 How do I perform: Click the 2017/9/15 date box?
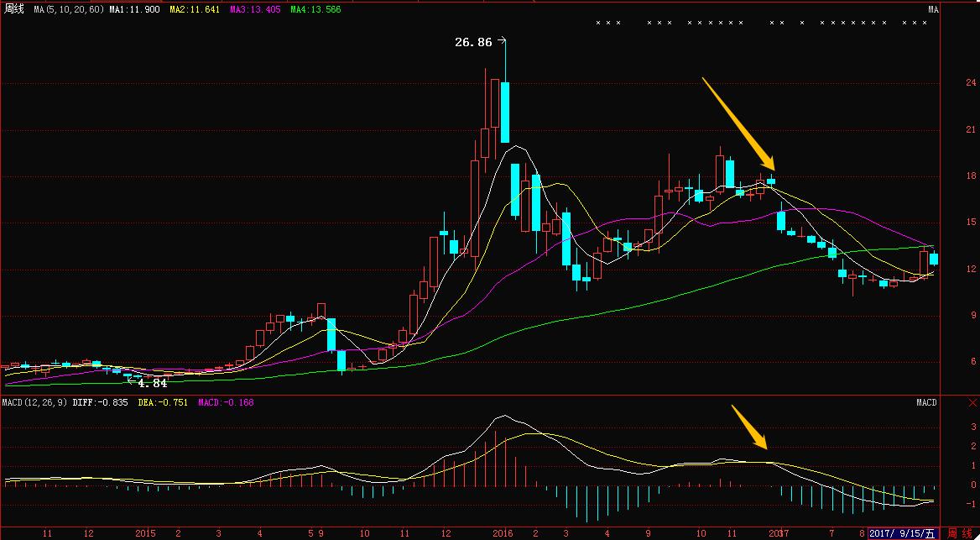(903, 533)
